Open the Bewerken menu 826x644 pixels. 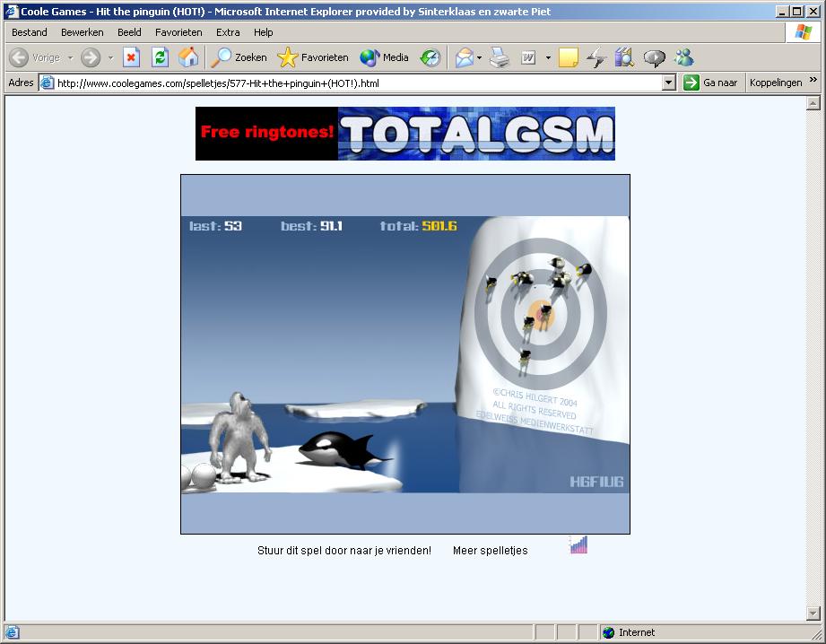[83, 32]
